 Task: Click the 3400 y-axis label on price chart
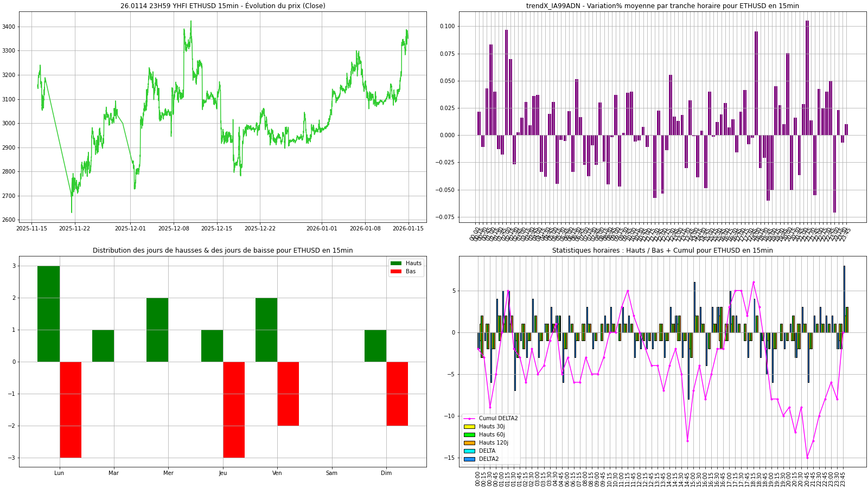point(10,27)
